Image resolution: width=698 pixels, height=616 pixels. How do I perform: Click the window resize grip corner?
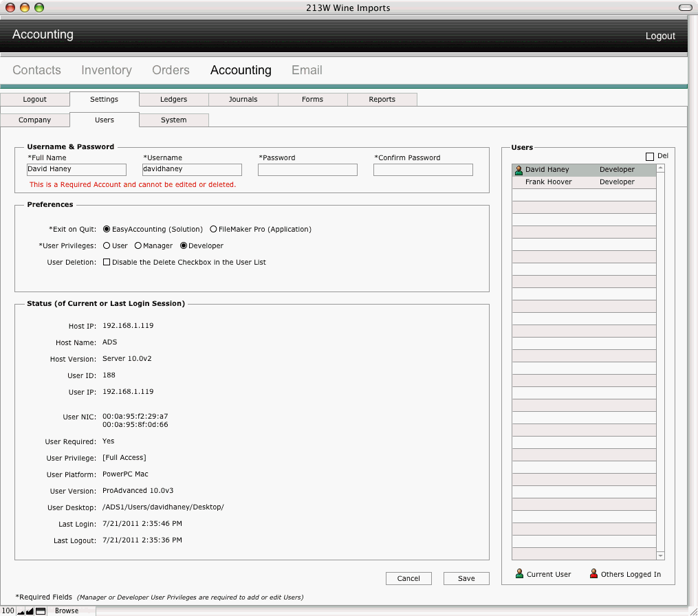click(x=692, y=611)
